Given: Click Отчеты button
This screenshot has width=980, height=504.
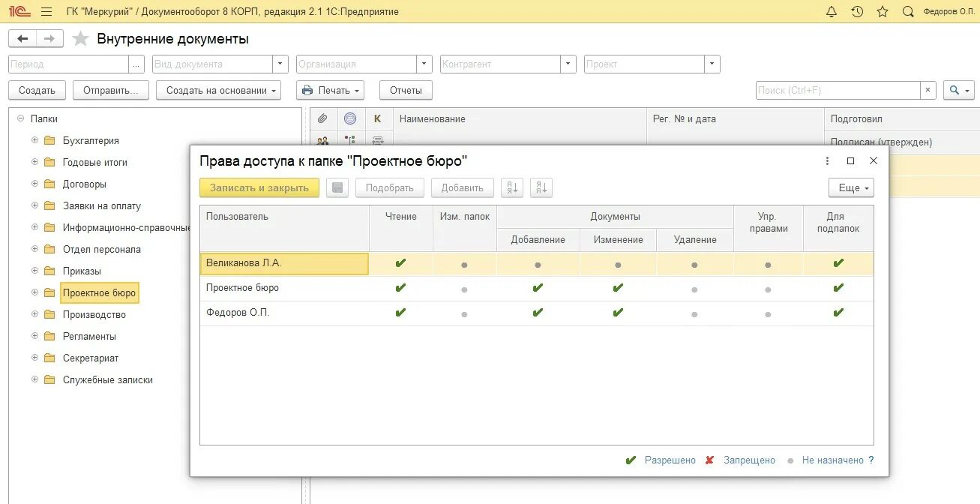Looking at the screenshot, I should (x=406, y=90).
